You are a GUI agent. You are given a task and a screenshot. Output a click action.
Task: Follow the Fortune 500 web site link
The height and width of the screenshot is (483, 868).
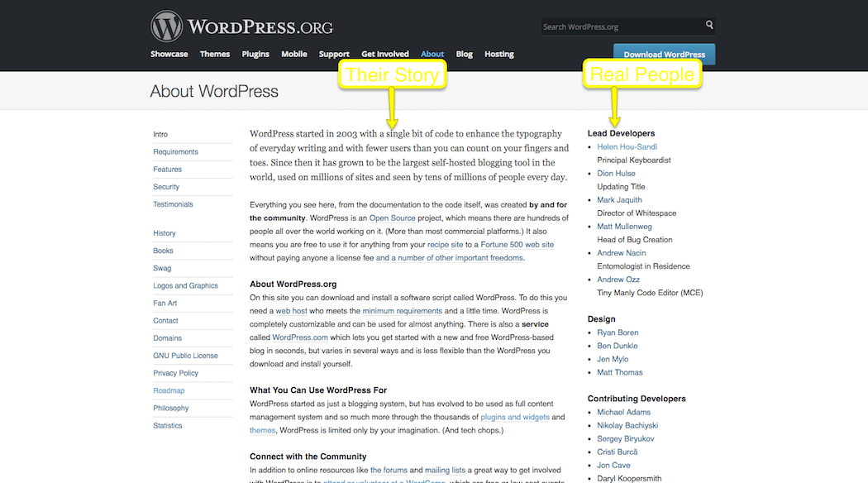[517, 245]
